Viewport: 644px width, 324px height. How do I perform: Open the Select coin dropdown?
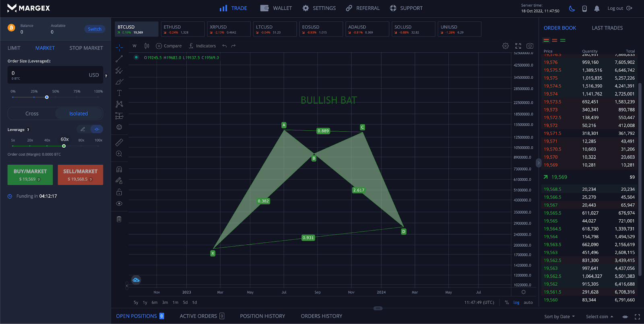[x=599, y=316]
